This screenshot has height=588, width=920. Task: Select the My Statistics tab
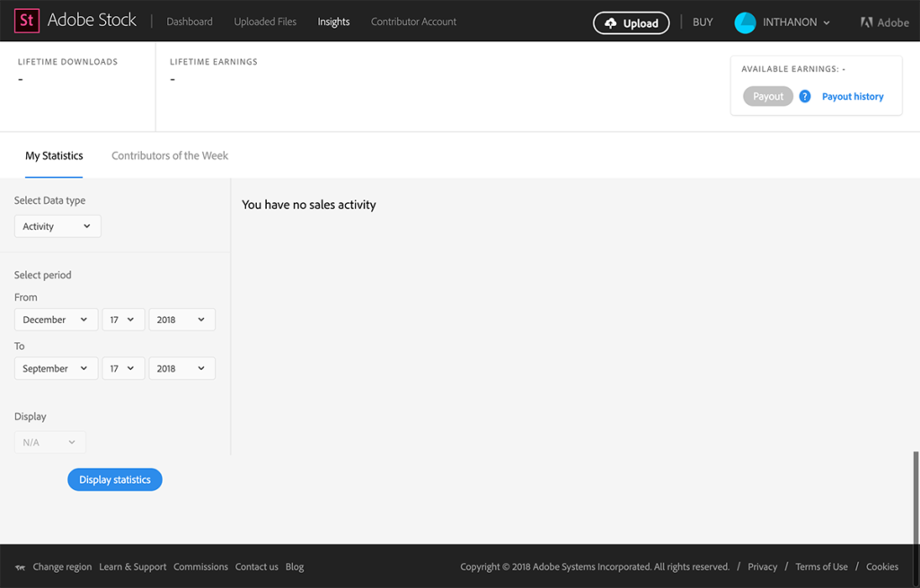coord(54,155)
